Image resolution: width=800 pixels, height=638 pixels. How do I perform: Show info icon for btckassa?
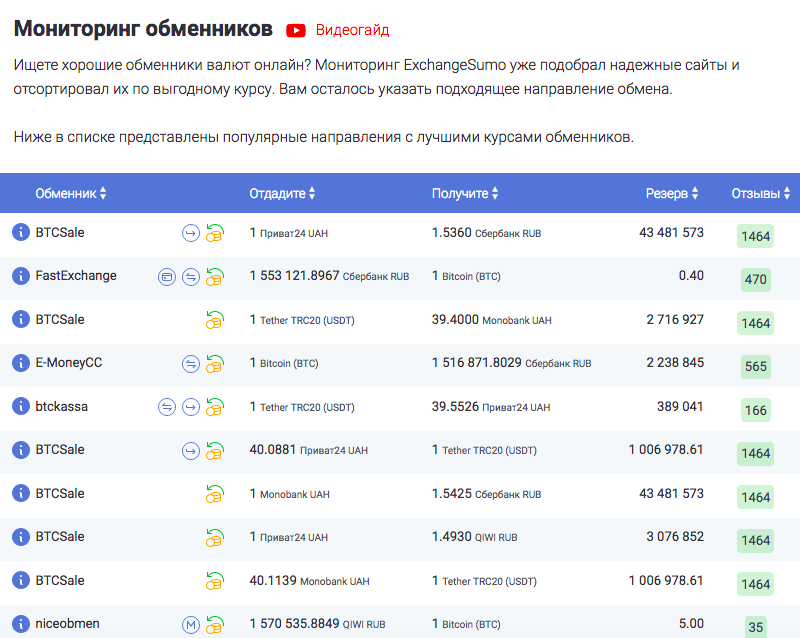(21, 406)
